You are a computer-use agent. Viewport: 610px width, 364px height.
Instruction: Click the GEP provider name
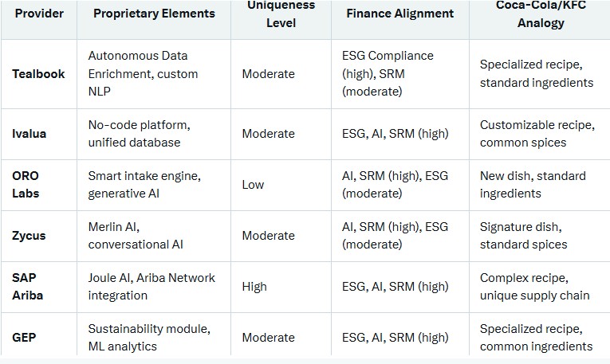[24, 338]
